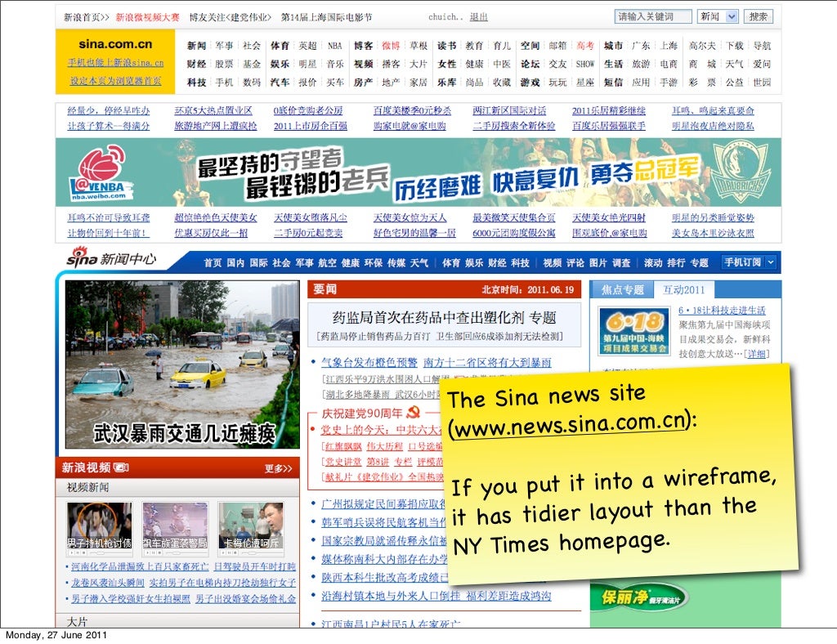
Task: Play the 男子持机枪讨债 video thumbnail
Action: click(x=99, y=526)
